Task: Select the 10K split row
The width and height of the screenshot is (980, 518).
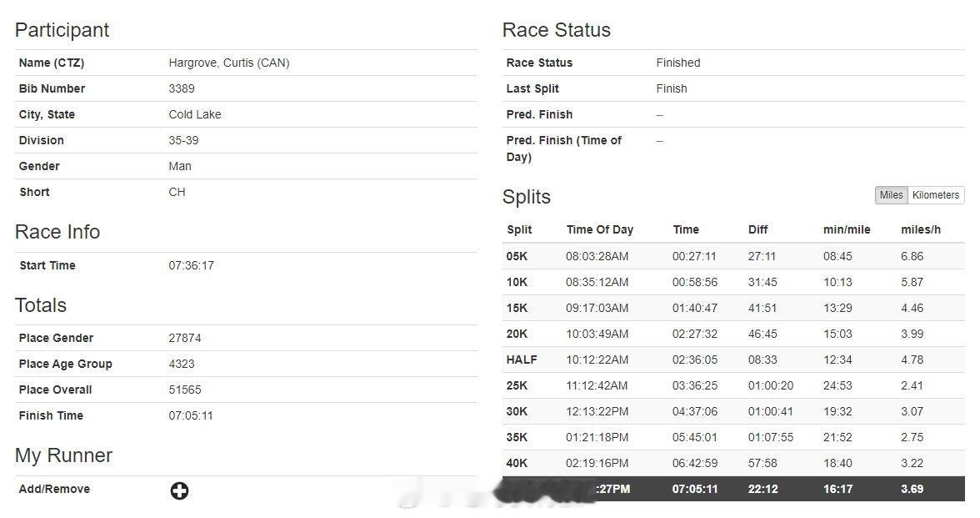Action: point(733,282)
